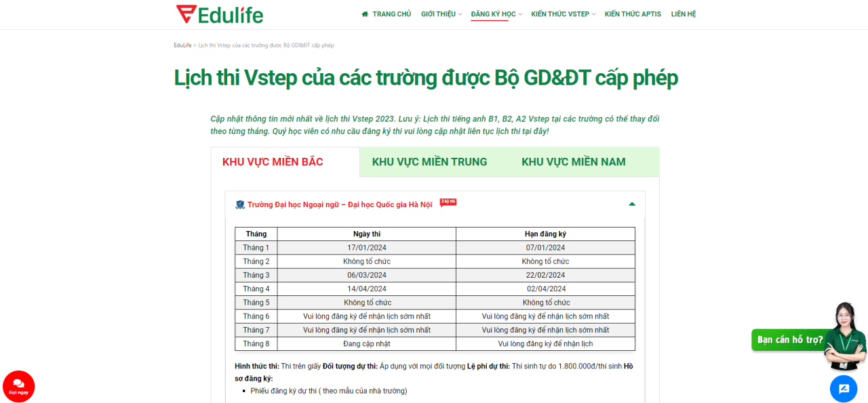
Task: Select the KHU VỰC MIỀN BẮC tab
Action: (272, 162)
